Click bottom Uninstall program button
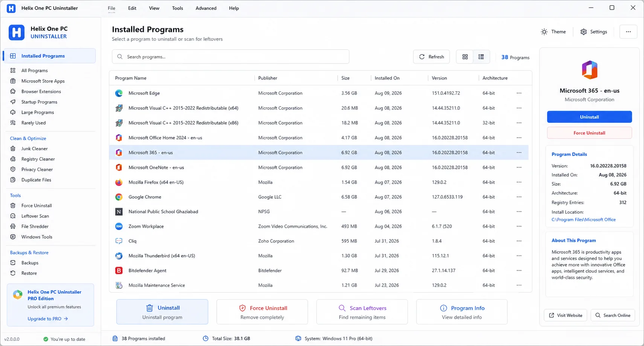 tap(162, 312)
